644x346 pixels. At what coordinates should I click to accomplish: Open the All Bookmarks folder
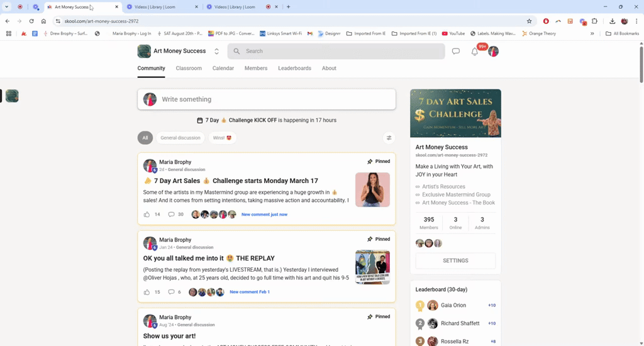click(622, 34)
